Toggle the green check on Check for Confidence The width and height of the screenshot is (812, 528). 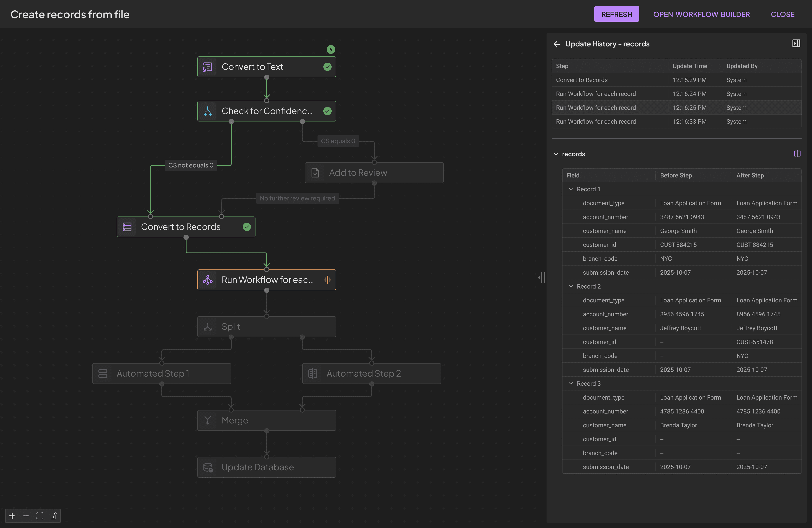(327, 111)
